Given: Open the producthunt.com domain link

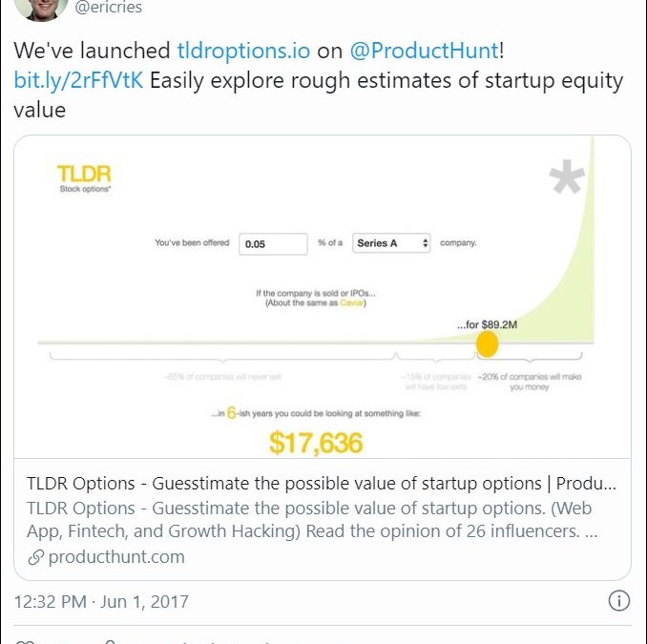Looking at the screenshot, I should point(116,556).
